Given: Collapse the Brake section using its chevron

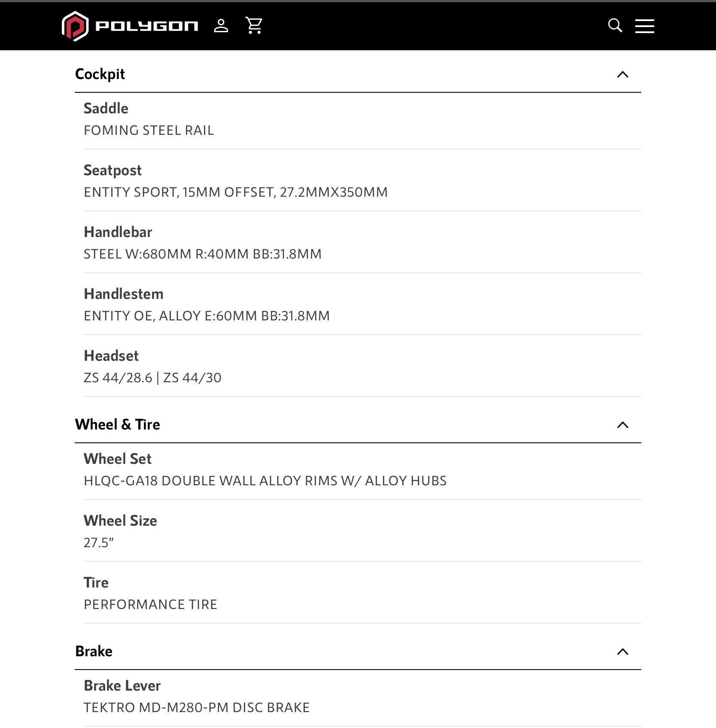Looking at the screenshot, I should tap(622, 652).
